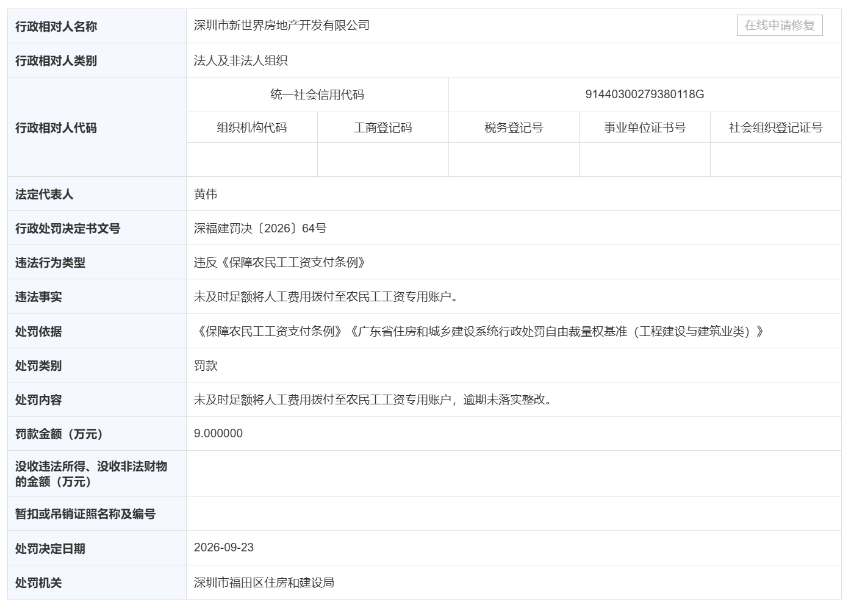
Task: Click the 统一社会信用代码 cell
Action: (317, 95)
